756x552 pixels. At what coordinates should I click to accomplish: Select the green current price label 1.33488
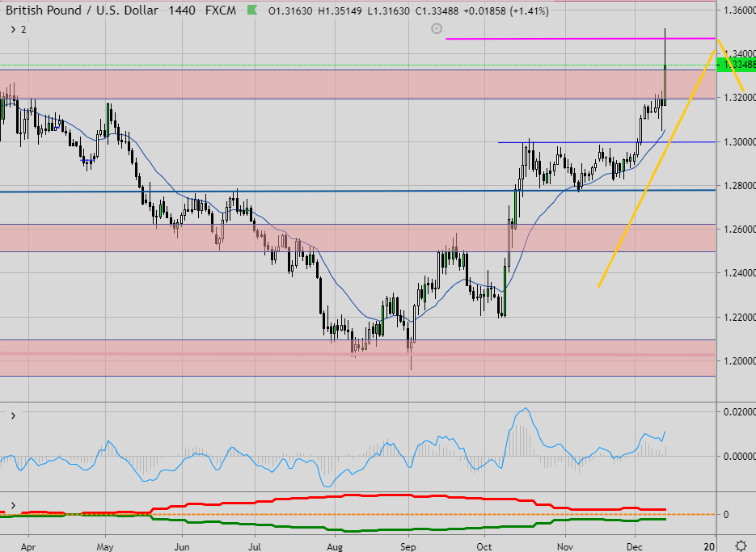tap(737, 65)
